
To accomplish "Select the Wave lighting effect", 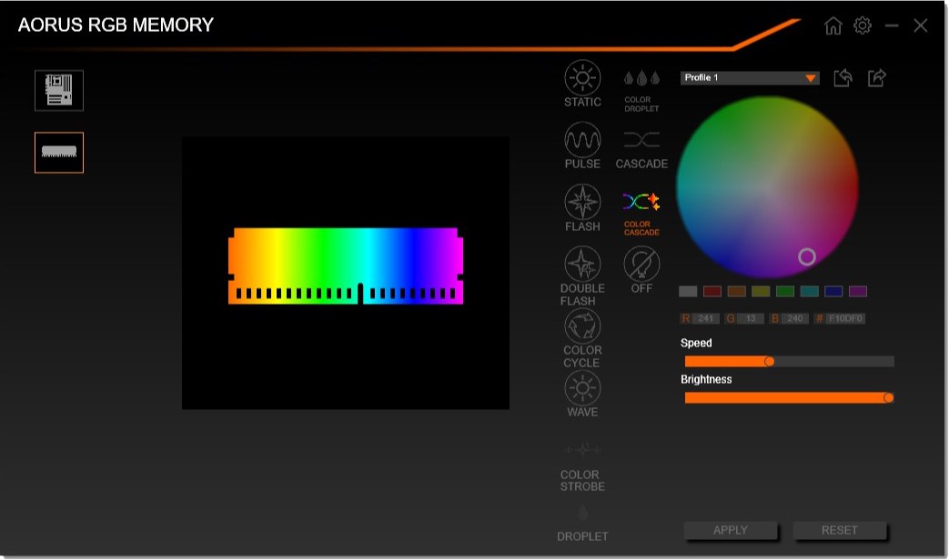I will (582, 388).
